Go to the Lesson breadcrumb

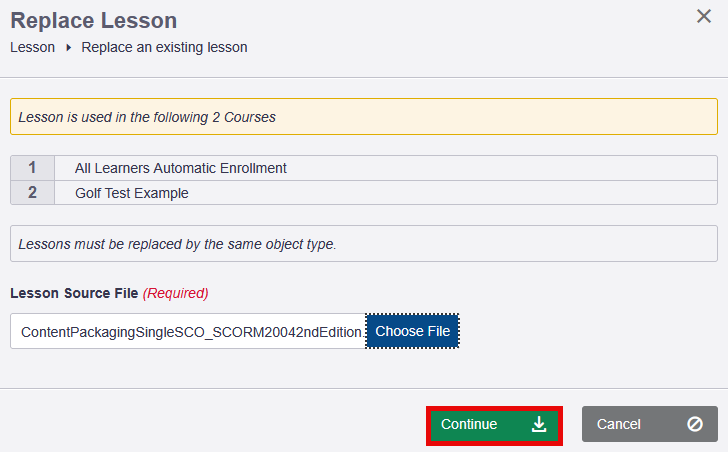(32, 47)
